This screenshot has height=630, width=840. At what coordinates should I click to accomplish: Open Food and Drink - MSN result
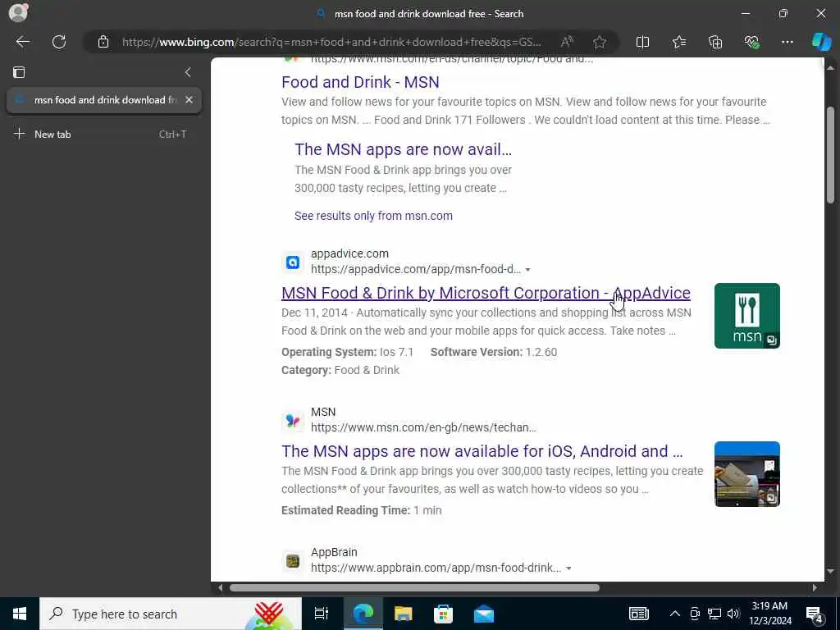pos(360,82)
